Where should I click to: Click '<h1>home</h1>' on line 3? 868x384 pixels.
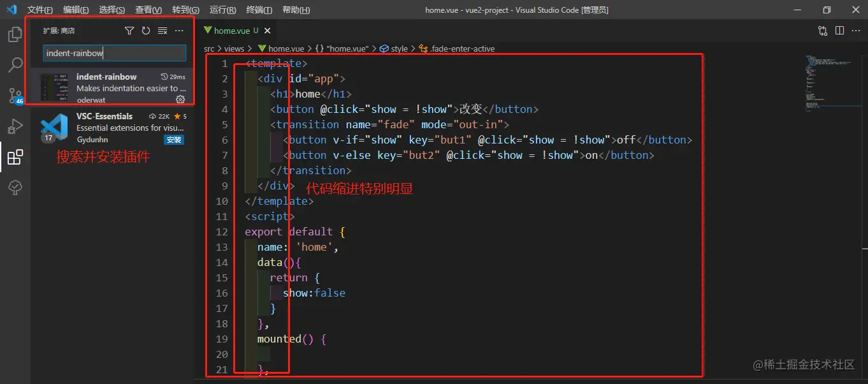[x=311, y=94]
